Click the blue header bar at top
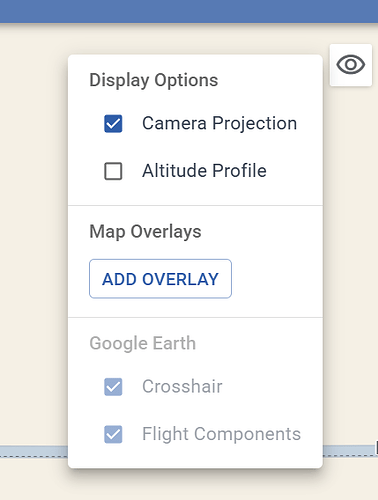Viewport: 378px width, 500px height. pyautogui.click(x=189, y=11)
